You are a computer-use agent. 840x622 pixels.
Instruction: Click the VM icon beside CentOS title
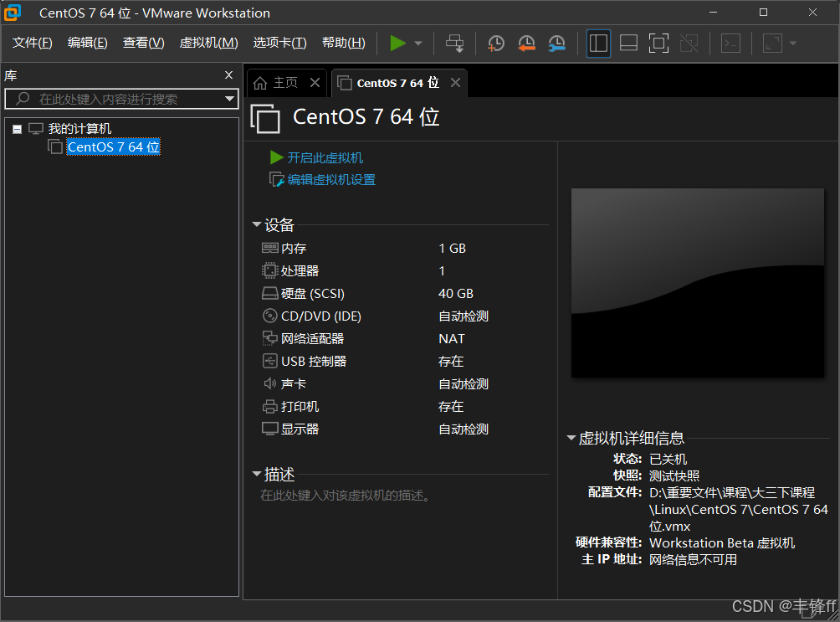[x=265, y=119]
